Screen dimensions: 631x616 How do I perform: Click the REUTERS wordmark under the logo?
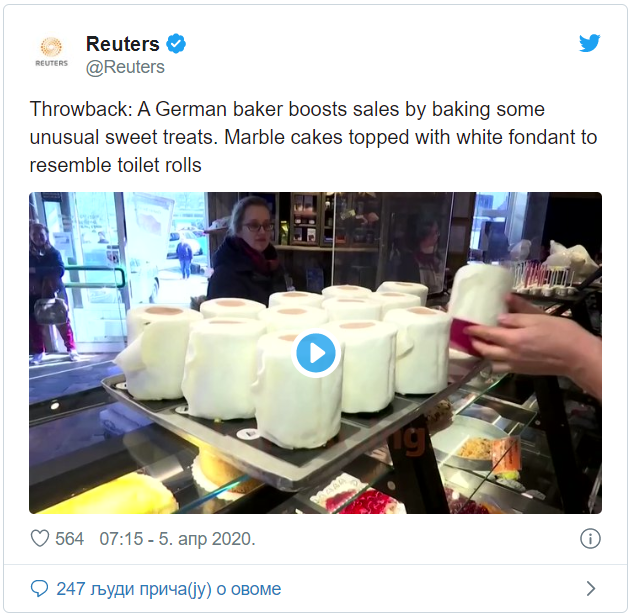[52, 63]
